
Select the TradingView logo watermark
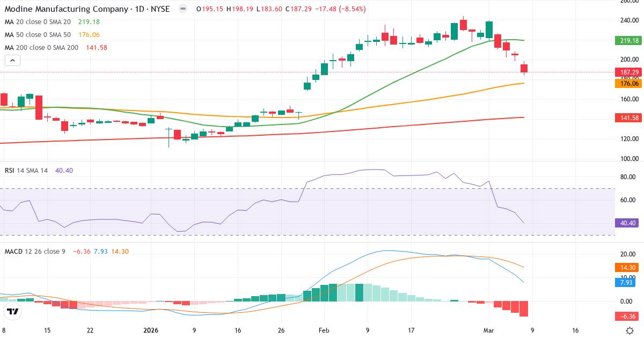click(12, 311)
